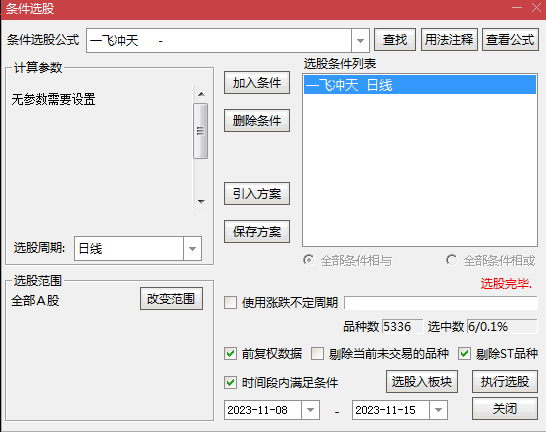Select the 全部条件相或 radio button
The height and width of the screenshot is (432, 546).
pyautogui.click(x=451, y=260)
